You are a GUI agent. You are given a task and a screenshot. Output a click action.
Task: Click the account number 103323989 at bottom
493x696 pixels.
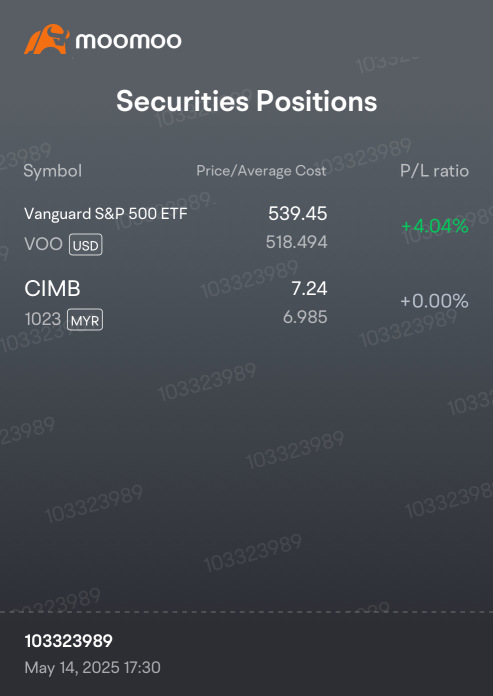click(68, 641)
